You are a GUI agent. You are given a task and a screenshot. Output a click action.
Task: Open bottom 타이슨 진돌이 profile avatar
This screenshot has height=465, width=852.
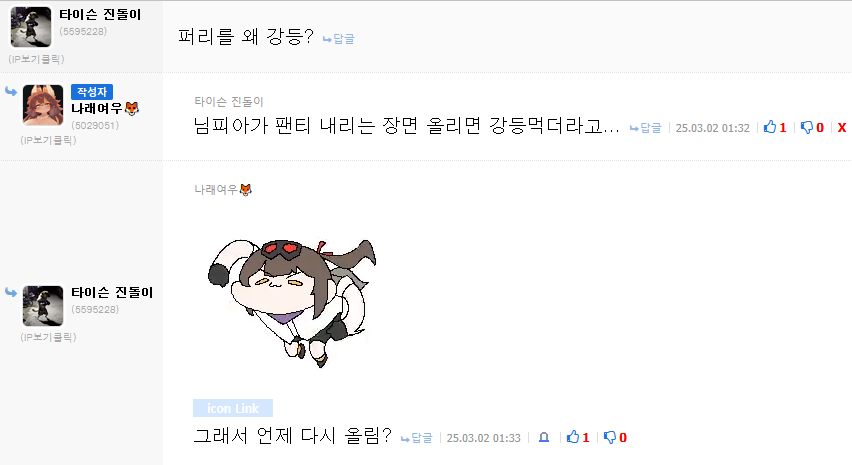click(x=43, y=306)
